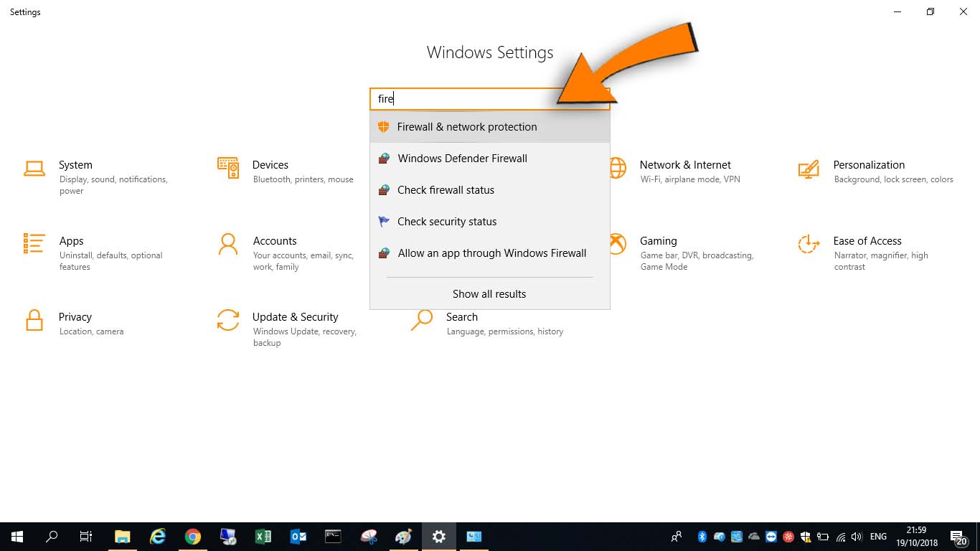980x551 pixels.
Task: Open the Apps settings icon
Action: click(34, 244)
